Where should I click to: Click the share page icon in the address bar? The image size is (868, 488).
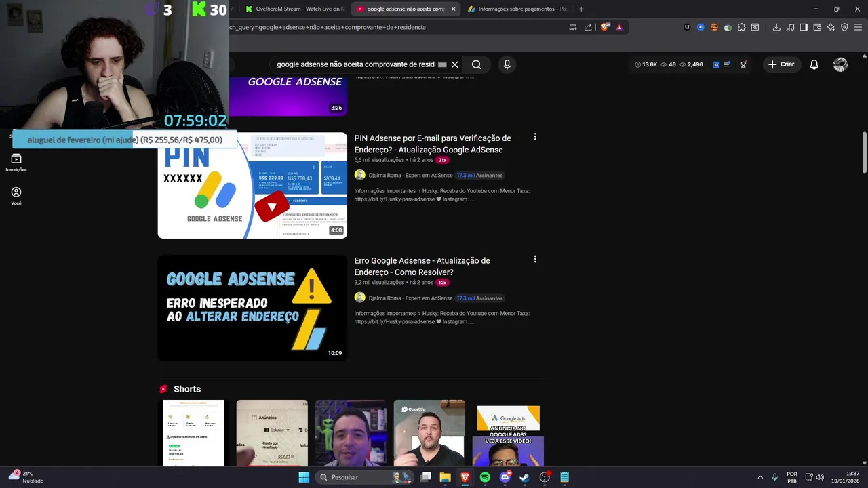[x=588, y=27]
